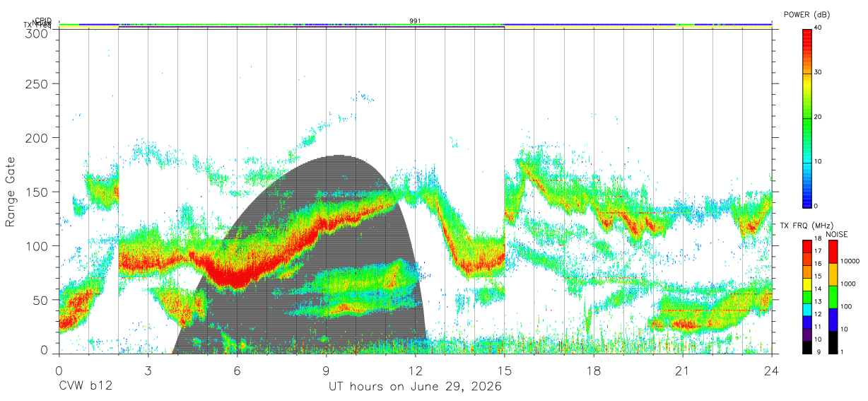Click the 10000 noise legend label

(850, 261)
